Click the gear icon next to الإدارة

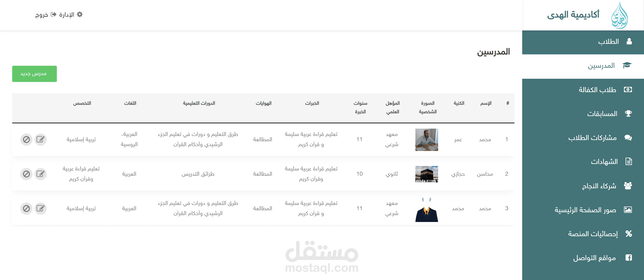pyautogui.click(x=80, y=14)
